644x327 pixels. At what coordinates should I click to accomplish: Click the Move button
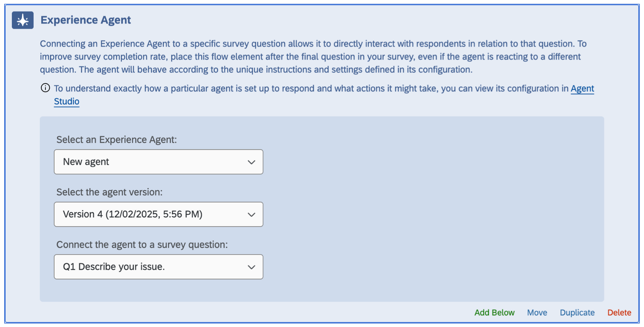(x=537, y=312)
